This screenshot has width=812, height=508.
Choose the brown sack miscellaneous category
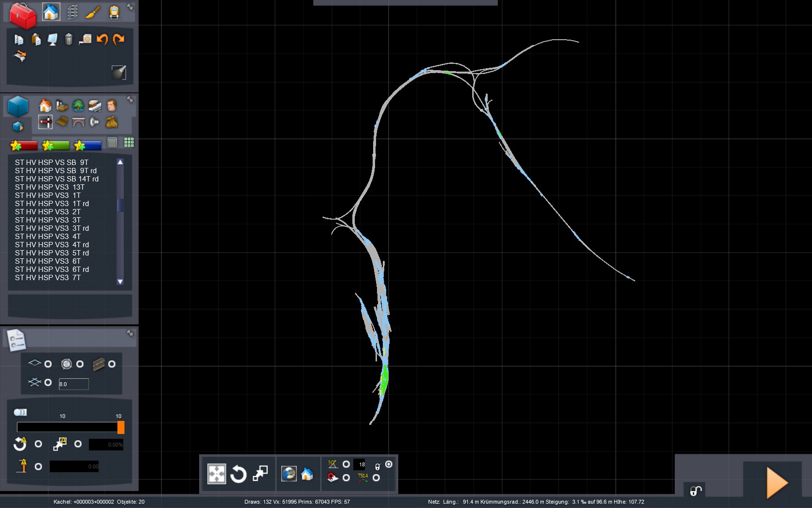(x=112, y=122)
